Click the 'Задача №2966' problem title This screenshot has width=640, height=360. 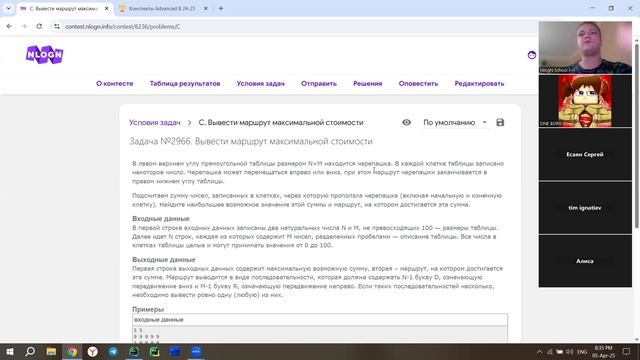pos(251,141)
